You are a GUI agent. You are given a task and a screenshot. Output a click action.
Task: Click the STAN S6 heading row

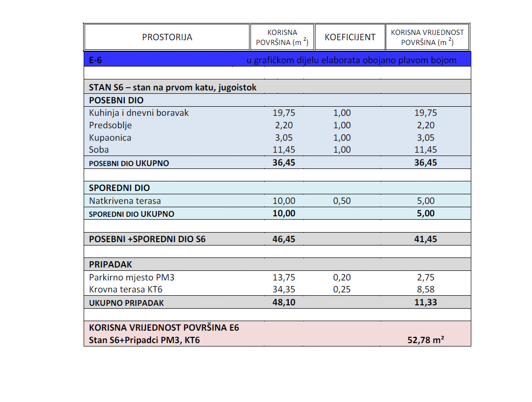(277, 87)
